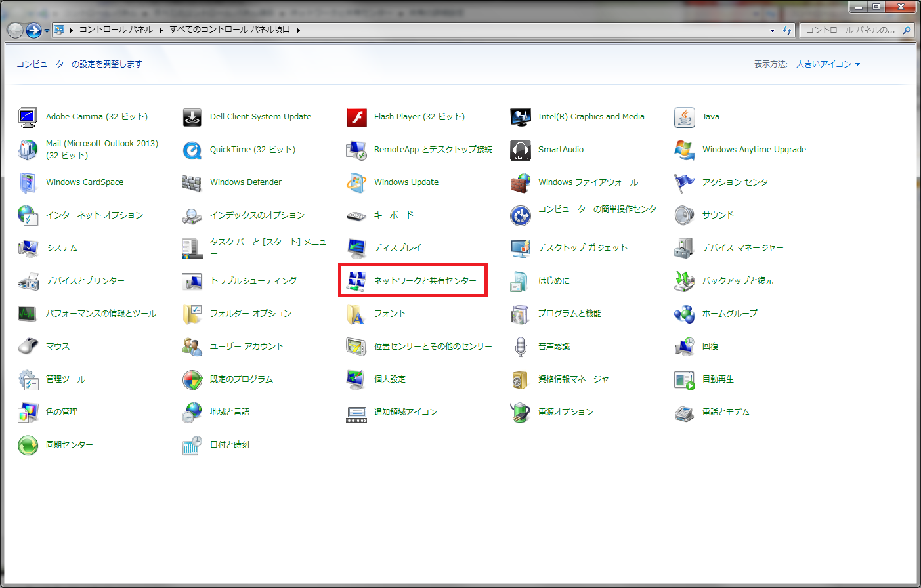Image resolution: width=921 pixels, height=588 pixels.
Task: Open 表示方法 大きいアイコン dropdown
Action: click(x=828, y=64)
